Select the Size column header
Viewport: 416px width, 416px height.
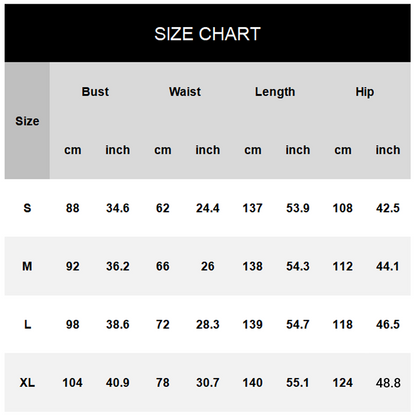tap(27, 121)
